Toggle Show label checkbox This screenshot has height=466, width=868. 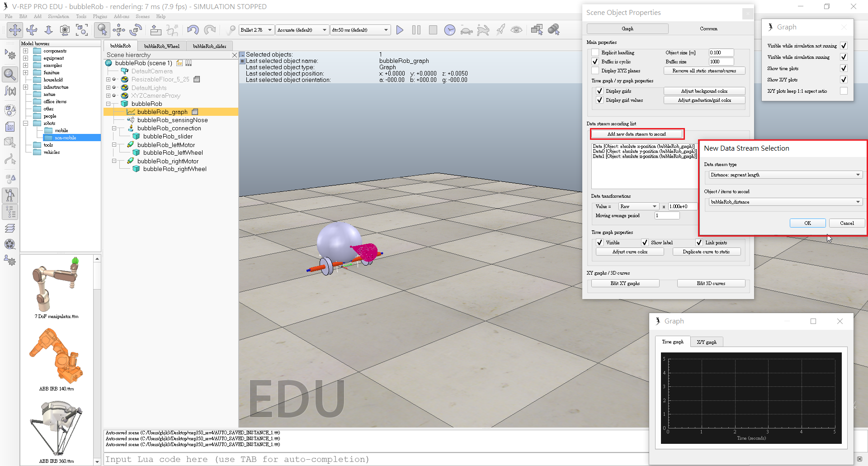coord(645,243)
